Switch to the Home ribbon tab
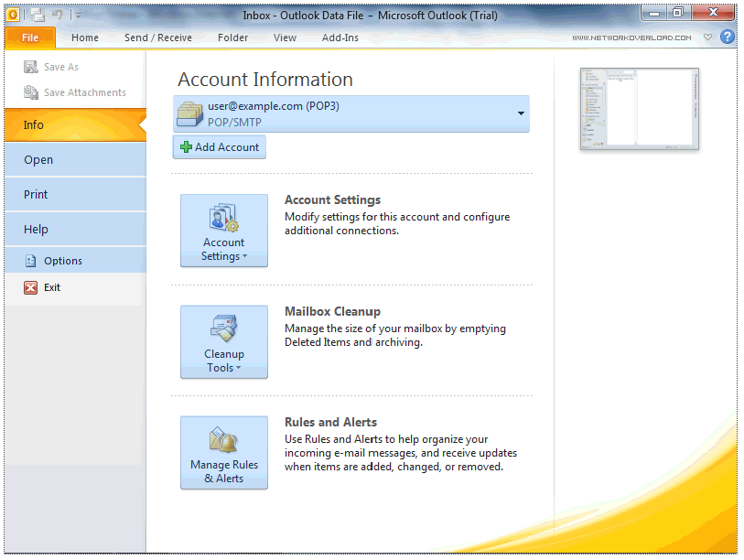This screenshot has width=744, height=560. click(85, 38)
